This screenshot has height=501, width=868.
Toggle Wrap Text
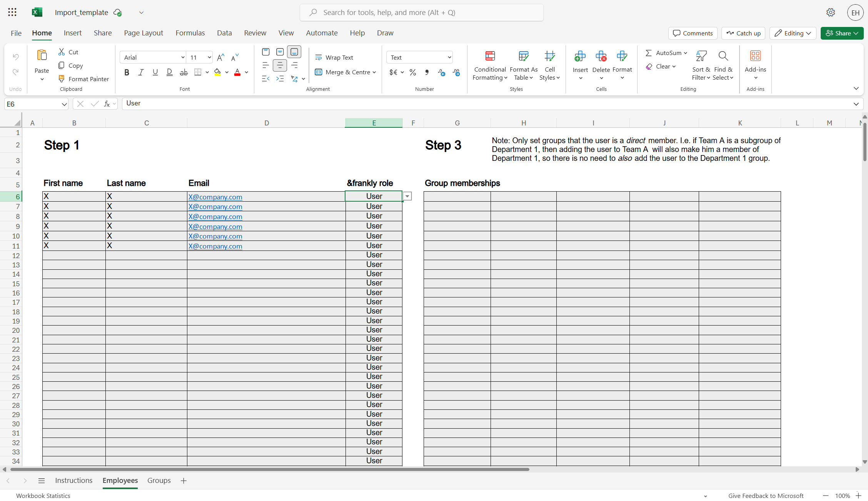(x=334, y=57)
